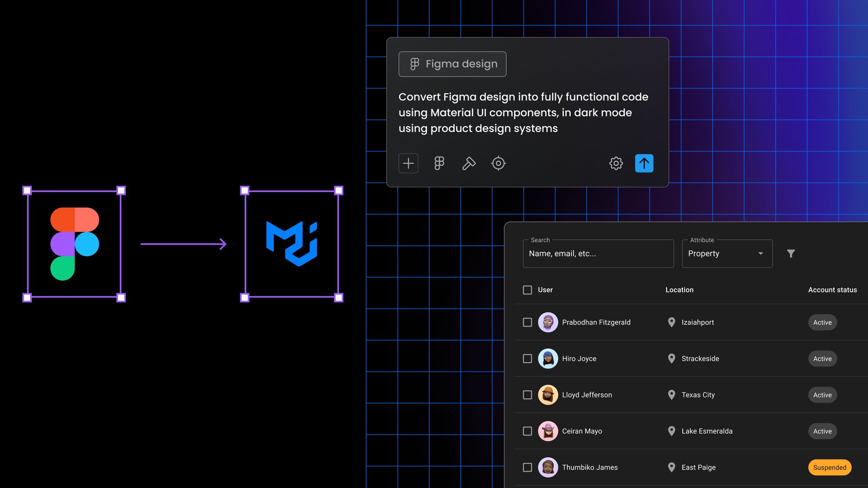Click the Strackeside location text

[700, 359]
